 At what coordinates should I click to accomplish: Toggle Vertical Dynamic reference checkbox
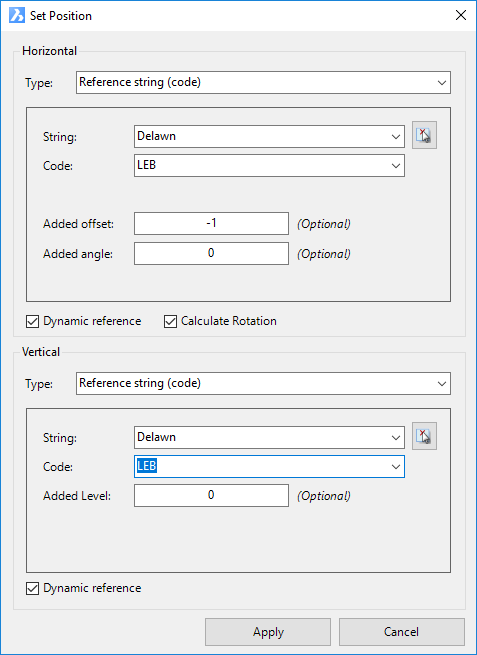click(33, 589)
